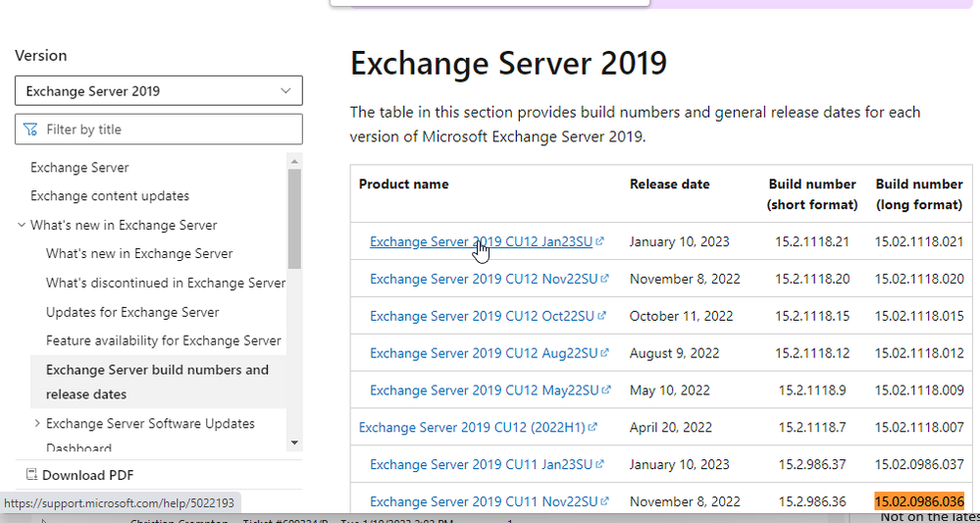Image resolution: width=980 pixels, height=523 pixels.
Task: Click long build number 15.02.1118.021
Action: coord(919,241)
